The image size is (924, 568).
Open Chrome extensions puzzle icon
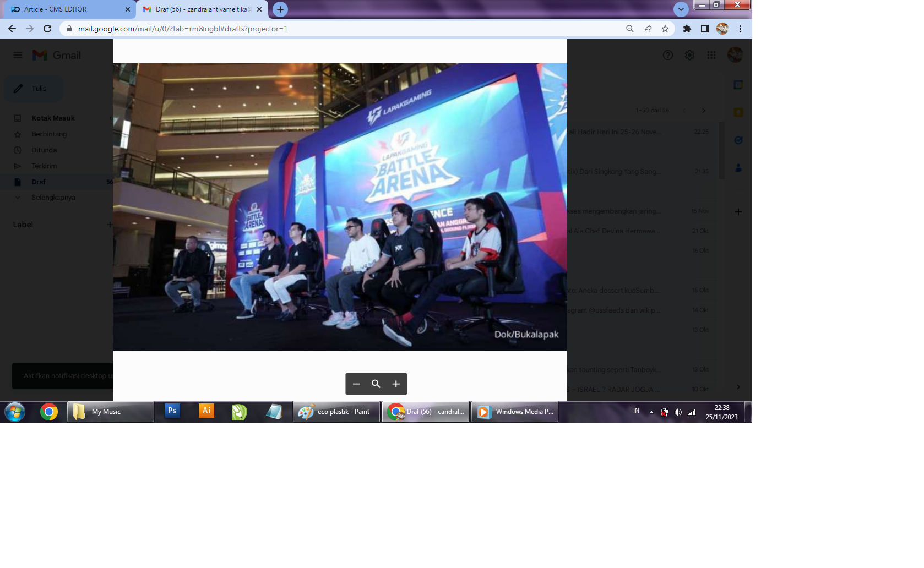pos(687,29)
